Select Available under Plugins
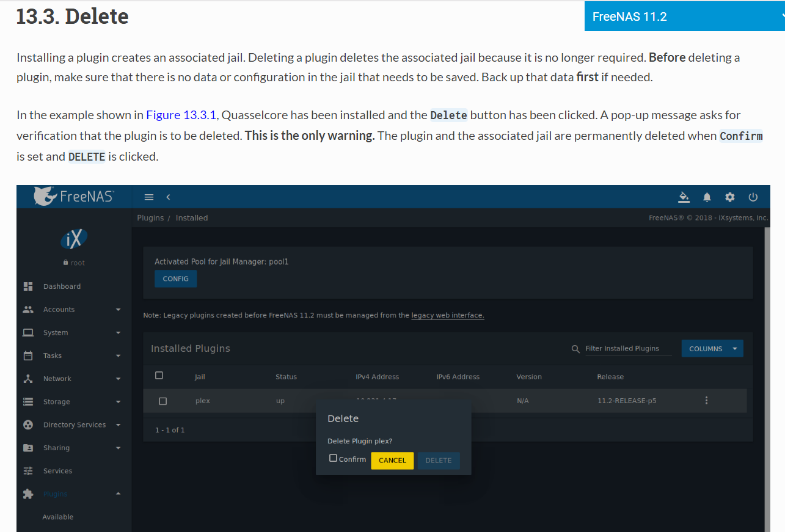This screenshot has width=785, height=532. pyautogui.click(x=58, y=517)
